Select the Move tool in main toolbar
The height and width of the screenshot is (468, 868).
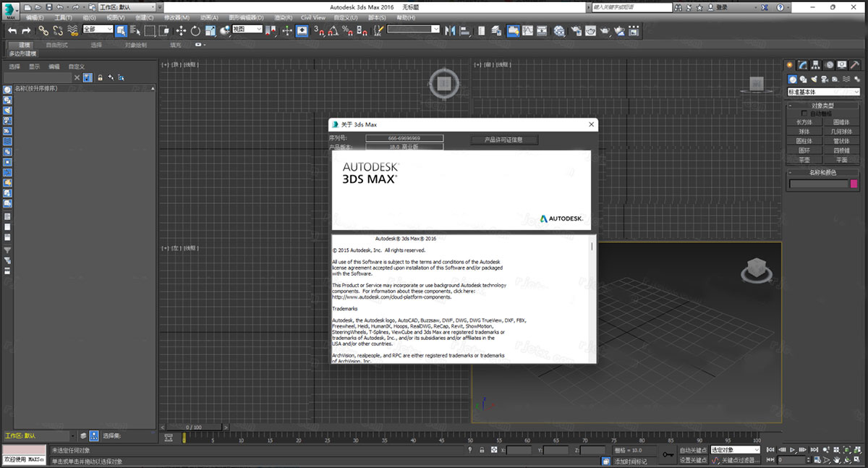click(182, 31)
